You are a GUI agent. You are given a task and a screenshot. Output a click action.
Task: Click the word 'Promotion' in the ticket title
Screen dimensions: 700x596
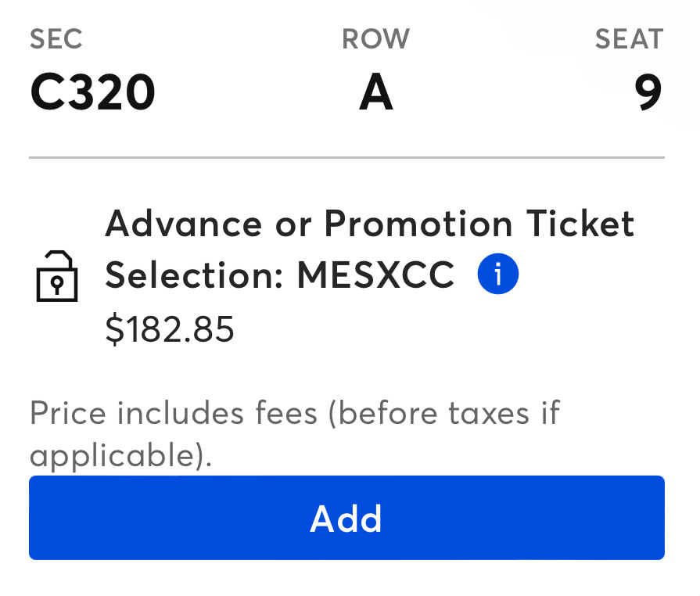(418, 224)
